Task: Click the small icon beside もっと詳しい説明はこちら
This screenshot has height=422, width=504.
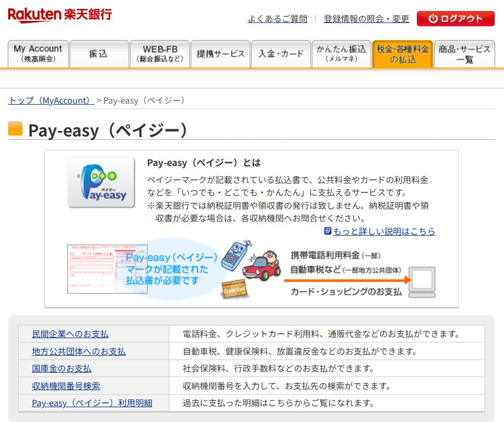Action: click(x=328, y=231)
